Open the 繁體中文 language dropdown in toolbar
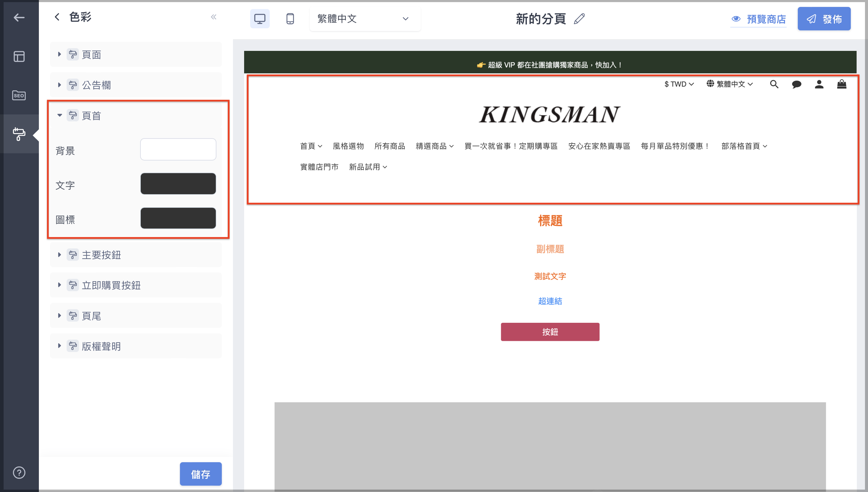 (x=365, y=19)
